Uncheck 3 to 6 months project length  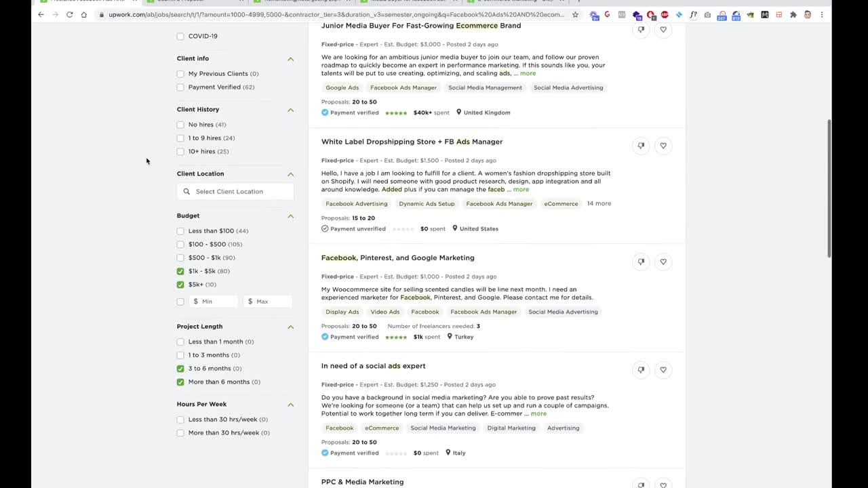click(180, 369)
